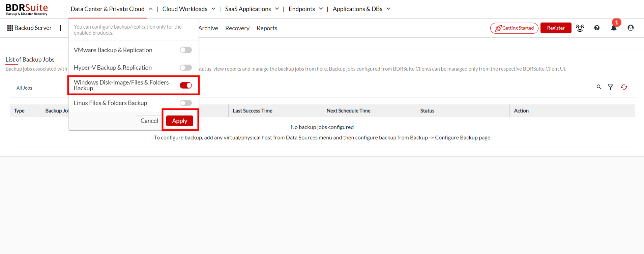Enable Hyper-V Backup & Replication toggle
This screenshot has height=254, width=644.
[186, 68]
